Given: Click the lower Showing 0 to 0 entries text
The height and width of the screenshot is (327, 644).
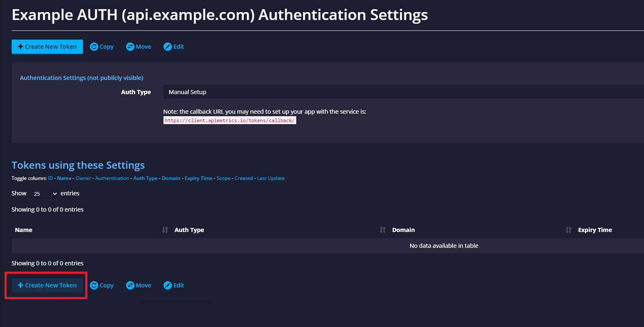Looking at the screenshot, I should [47, 263].
